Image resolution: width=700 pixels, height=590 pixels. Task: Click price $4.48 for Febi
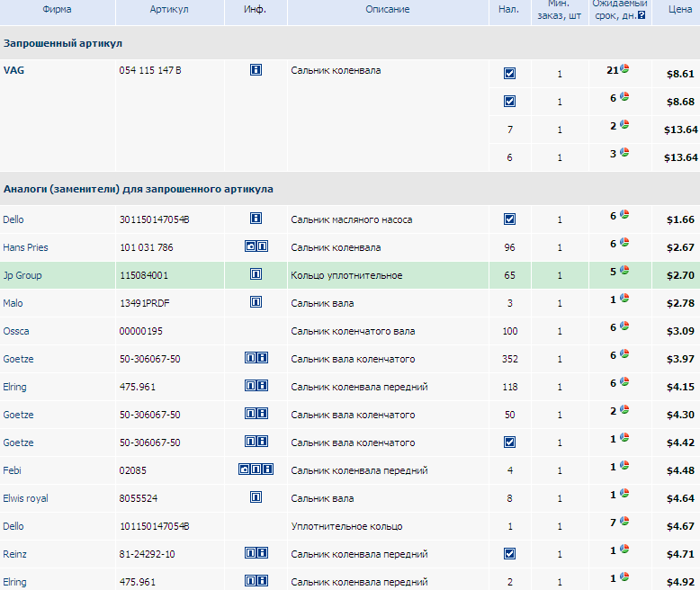click(x=680, y=470)
